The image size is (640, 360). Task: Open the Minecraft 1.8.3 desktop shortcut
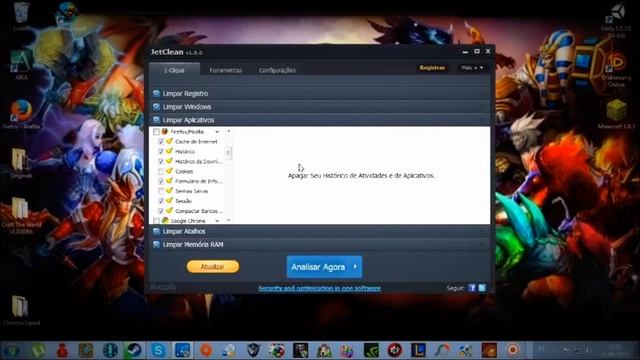click(616, 114)
